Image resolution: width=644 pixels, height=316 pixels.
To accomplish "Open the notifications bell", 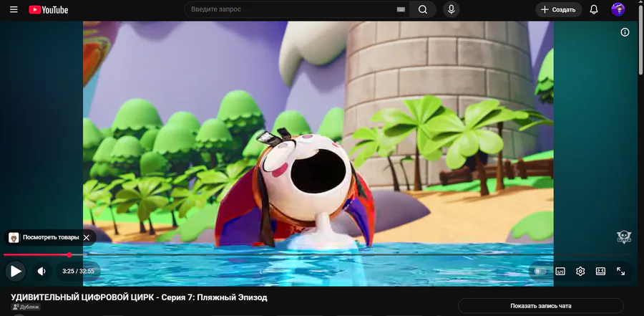I will pyautogui.click(x=593, y=9).
